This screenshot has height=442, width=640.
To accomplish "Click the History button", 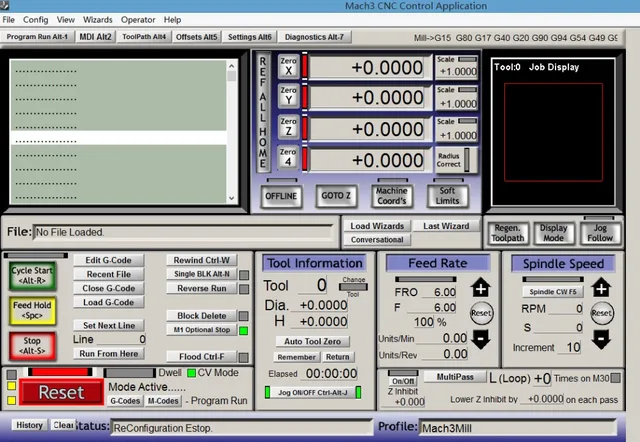I will click(x=29, y=425).
